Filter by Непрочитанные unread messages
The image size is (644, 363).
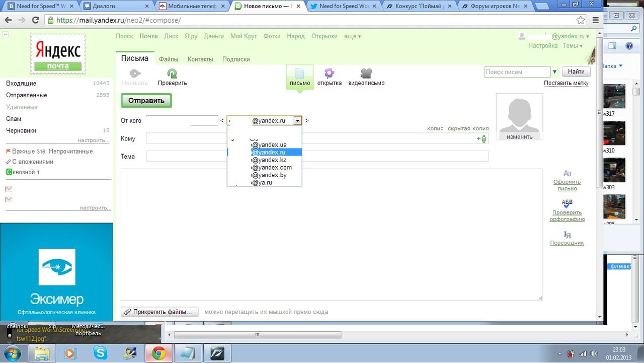[70, 152]
